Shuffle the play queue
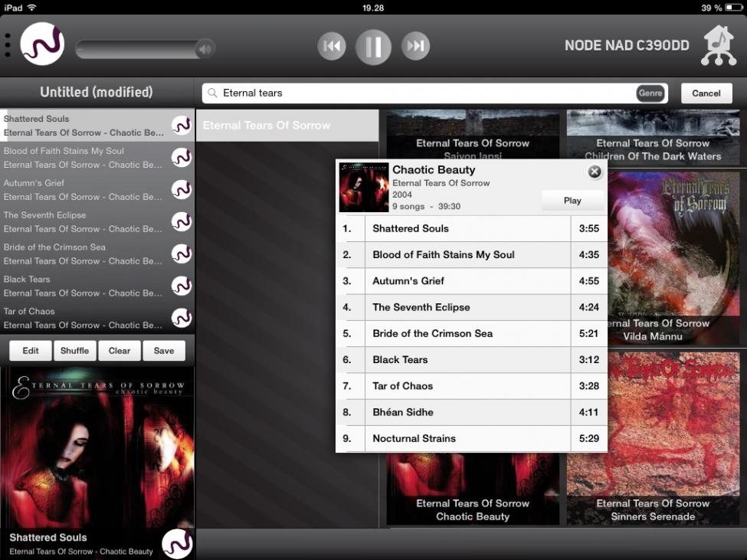The image size is (747, 560). pos(75,350)
